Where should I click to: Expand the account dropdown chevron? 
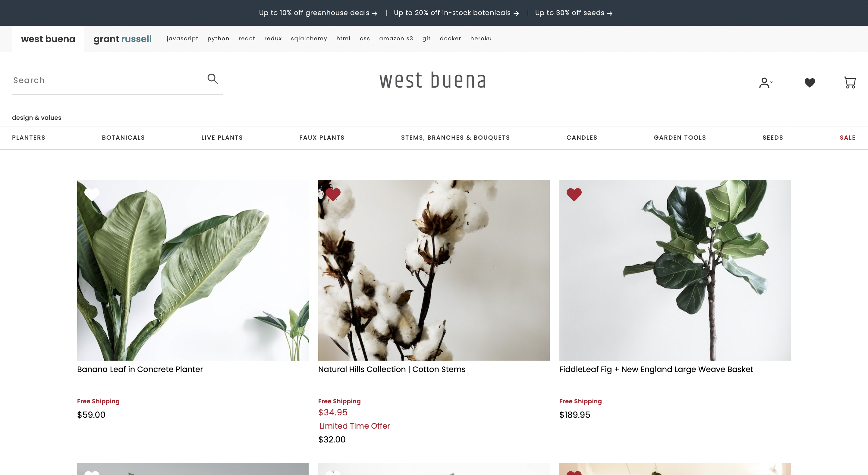point(772,82)
